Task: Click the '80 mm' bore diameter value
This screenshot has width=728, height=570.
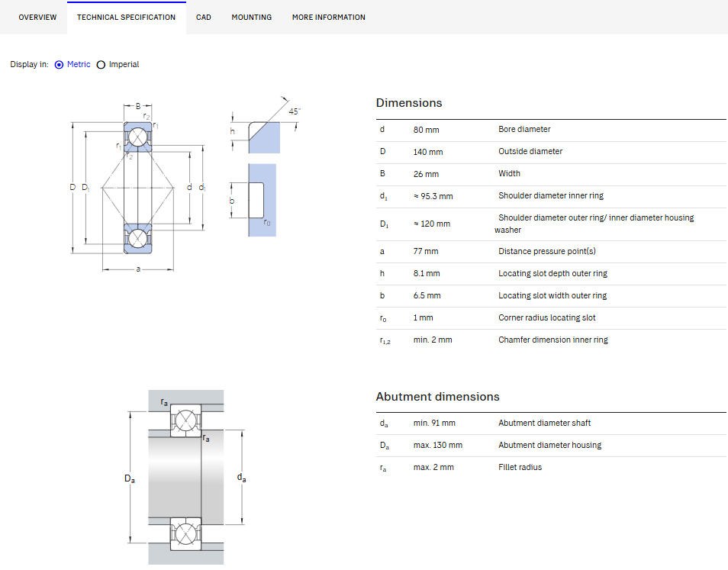Action: click(427, 130)
